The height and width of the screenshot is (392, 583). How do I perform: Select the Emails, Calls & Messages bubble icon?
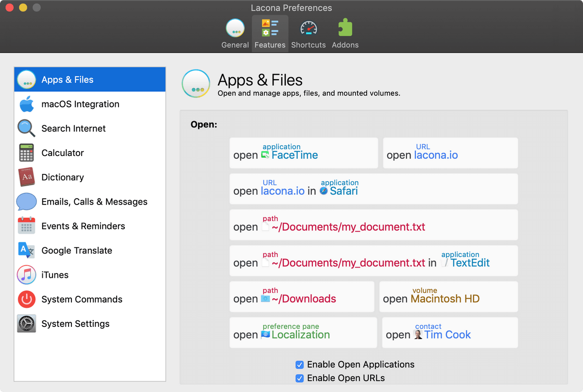[26, 202]
